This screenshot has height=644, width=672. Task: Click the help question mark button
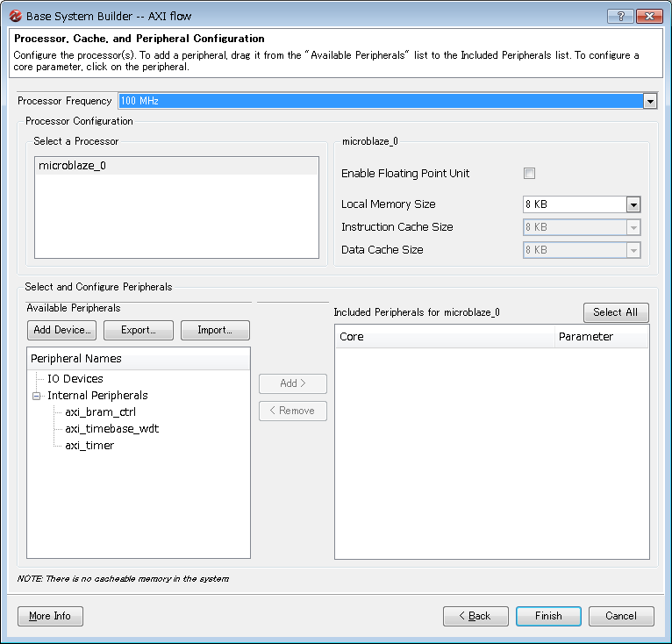tap(619, 16)
